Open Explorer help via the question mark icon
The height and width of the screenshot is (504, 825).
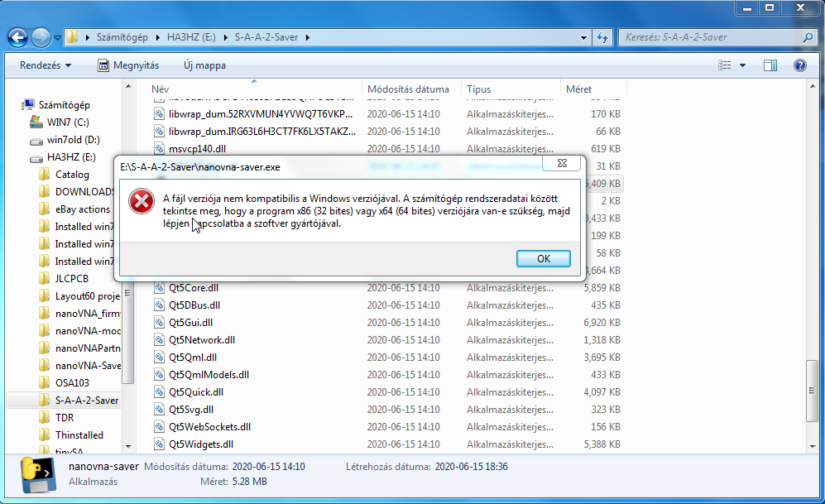click(x=799, y=65)
